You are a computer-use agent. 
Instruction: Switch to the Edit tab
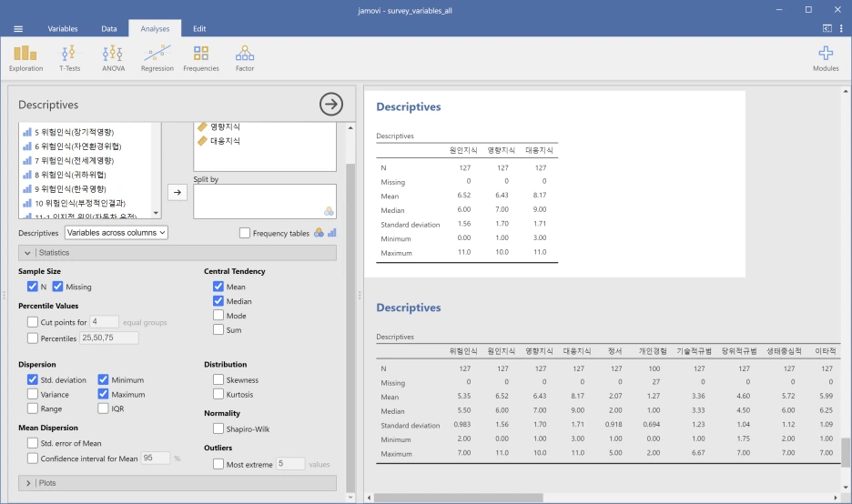point(199,29)
